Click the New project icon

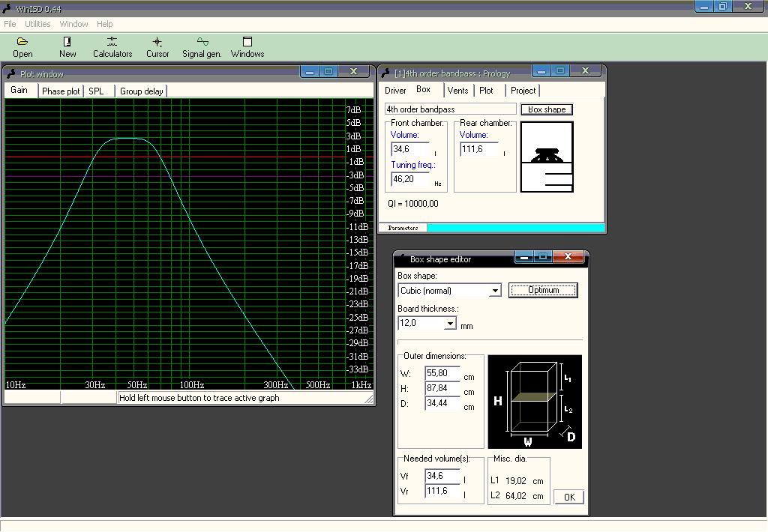pos(67,42)
